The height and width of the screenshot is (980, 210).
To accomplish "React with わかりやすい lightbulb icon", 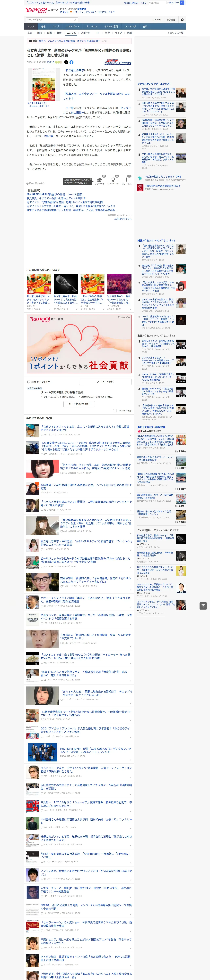I will click(113, 180).
